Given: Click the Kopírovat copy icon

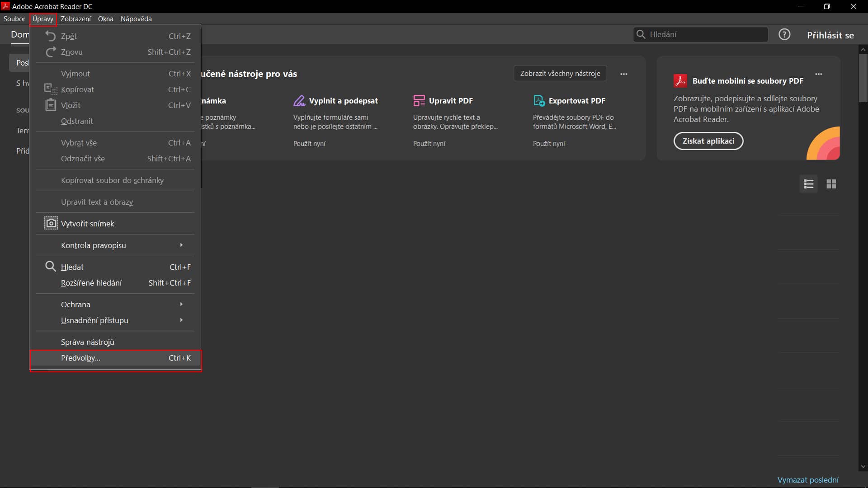Looking at the screenshot, I should 51,89.
